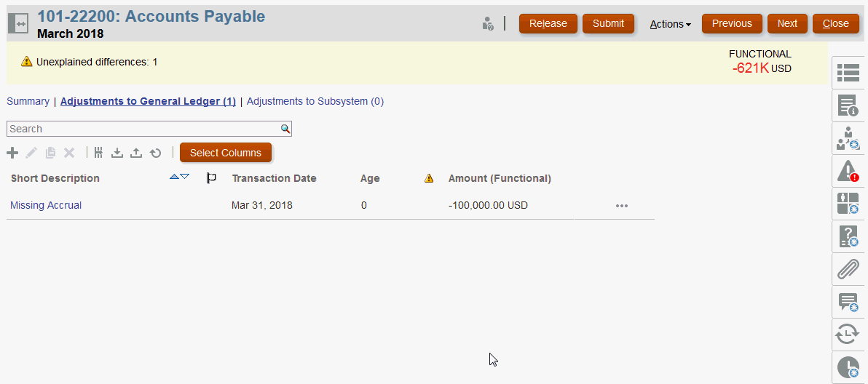Click the refresh icon in transactions toolbar
The height and width of the screenshot is (384, 868).
(x=155, y=153)
